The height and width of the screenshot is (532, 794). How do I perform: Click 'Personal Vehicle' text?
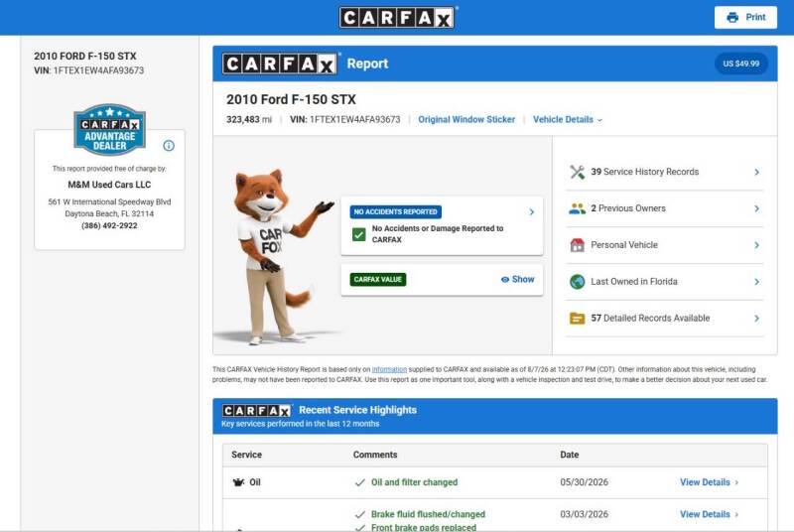624,245
